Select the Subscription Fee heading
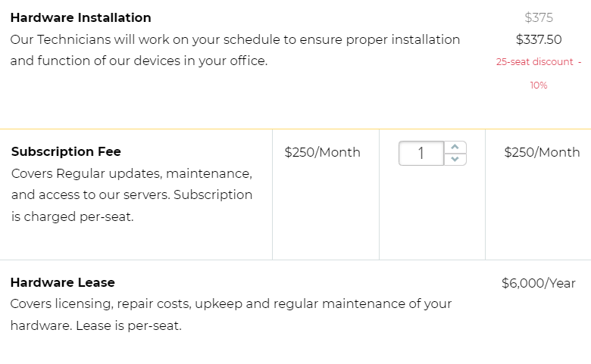 pos(66,151)
